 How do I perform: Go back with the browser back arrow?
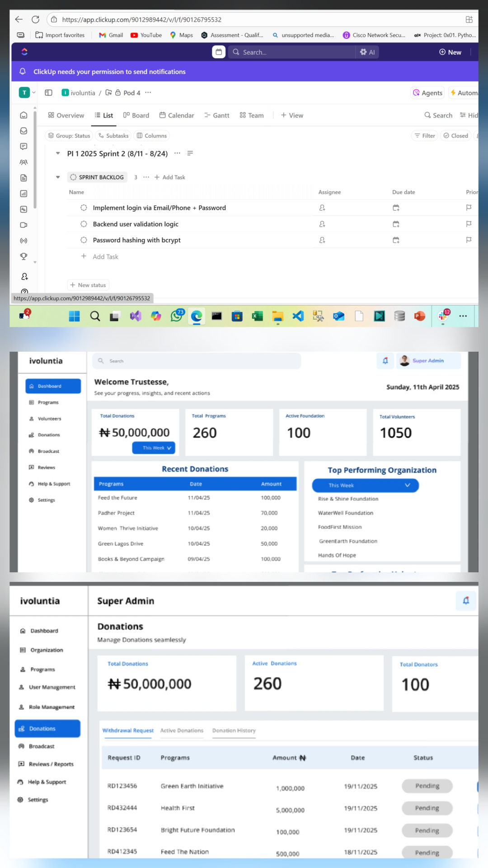19,19
